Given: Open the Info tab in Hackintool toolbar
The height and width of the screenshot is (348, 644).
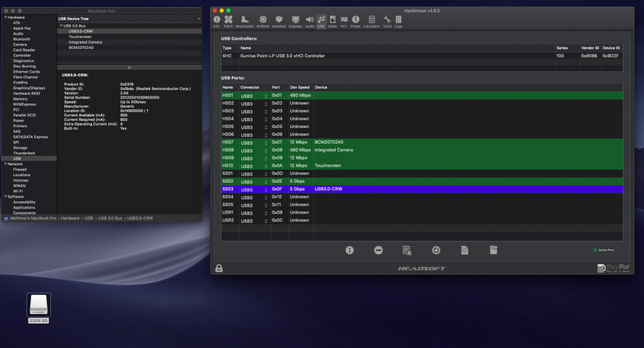Looking at the screenshot, I should (x=216, y=22).
